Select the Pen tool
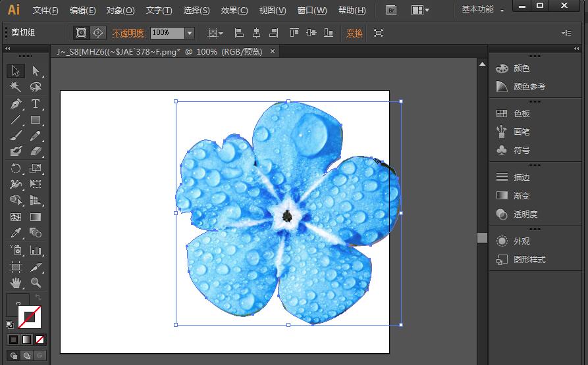 [16, 104]
